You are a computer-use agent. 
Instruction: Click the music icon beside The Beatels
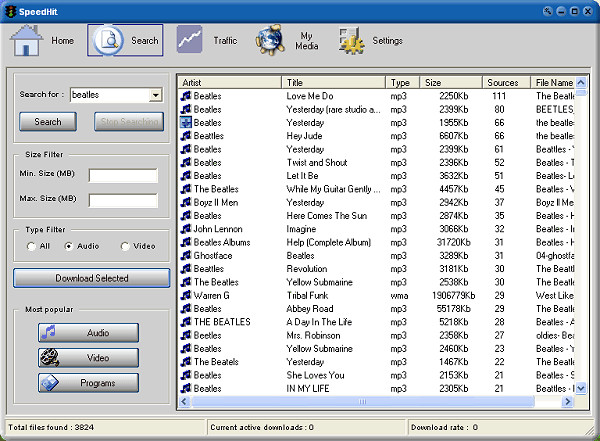[186, 361]
